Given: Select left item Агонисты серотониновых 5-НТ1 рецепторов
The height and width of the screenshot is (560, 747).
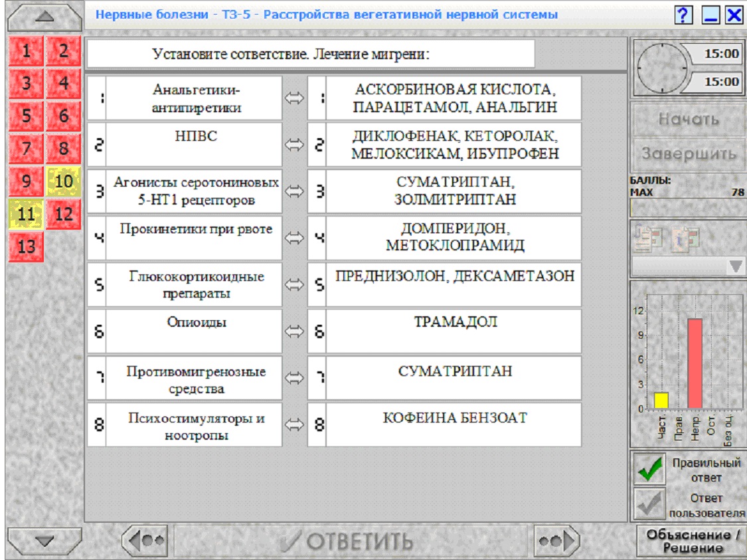Looking at the screenshot, I should pos(185,191).
